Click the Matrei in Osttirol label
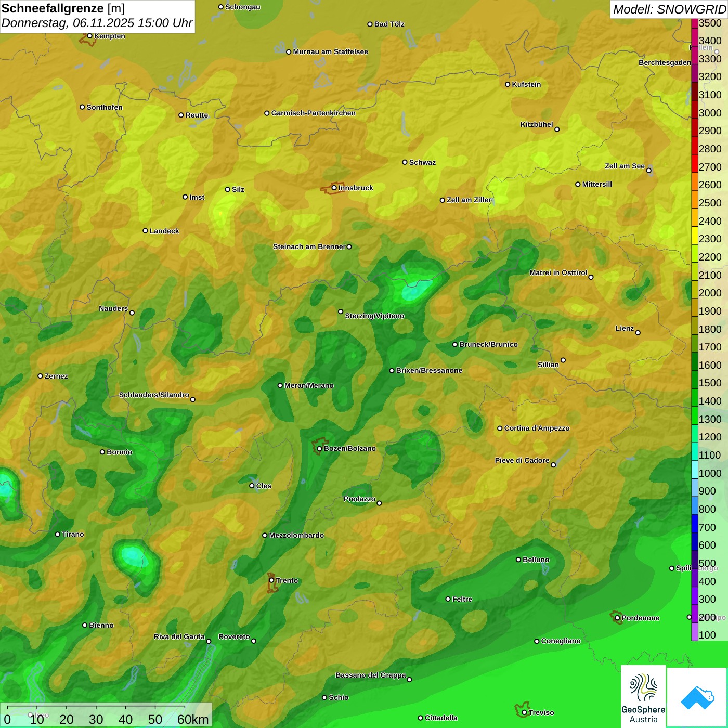Image resolution: width=728 pixels, height=728 pixels. tap(558, 272)
